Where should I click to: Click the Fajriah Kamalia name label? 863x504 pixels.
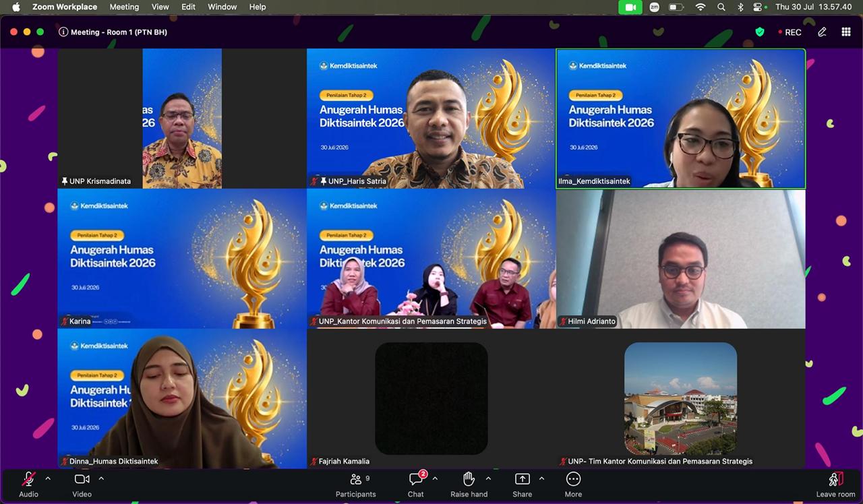click(344, 462)
